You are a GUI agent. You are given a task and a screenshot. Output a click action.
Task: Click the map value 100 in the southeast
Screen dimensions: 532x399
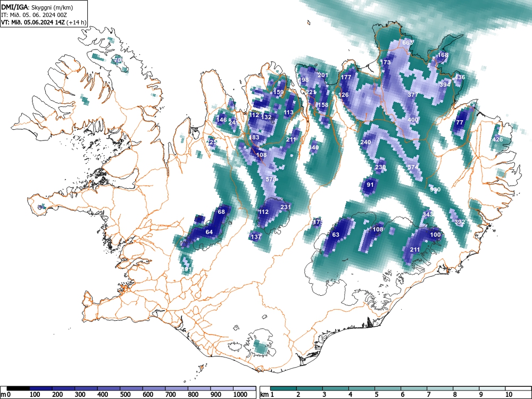pos(435,235)
